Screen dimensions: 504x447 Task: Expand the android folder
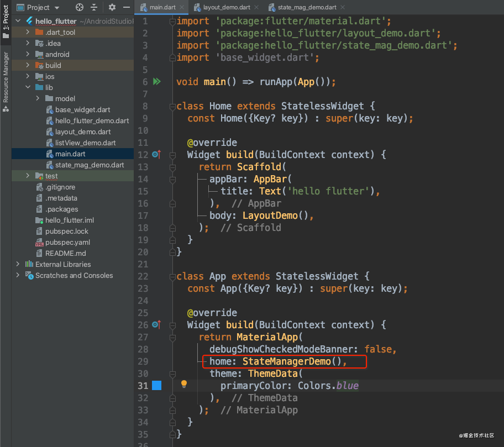(x=28, y=54)
